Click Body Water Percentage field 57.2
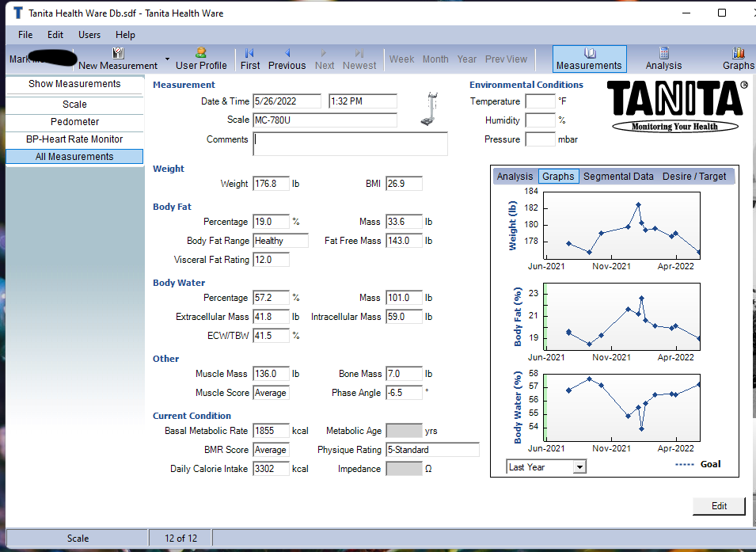This screenshot has height=552, width=756. pos(271,298)
